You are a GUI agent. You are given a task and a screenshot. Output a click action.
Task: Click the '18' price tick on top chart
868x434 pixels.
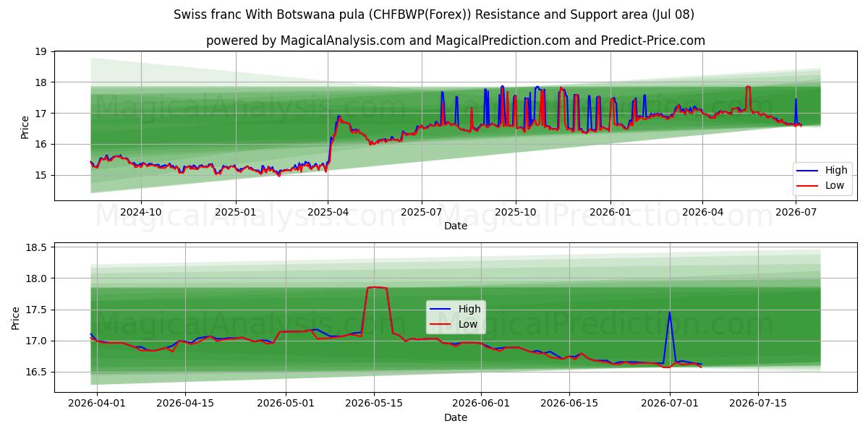[x=41, y=82]
